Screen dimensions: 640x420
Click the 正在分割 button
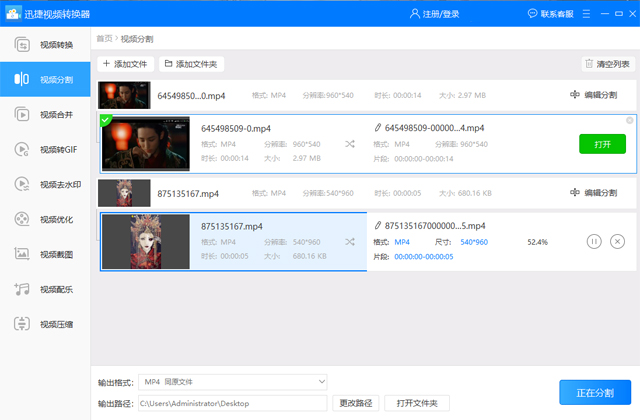pyautogui.click(x=595, y=393)
